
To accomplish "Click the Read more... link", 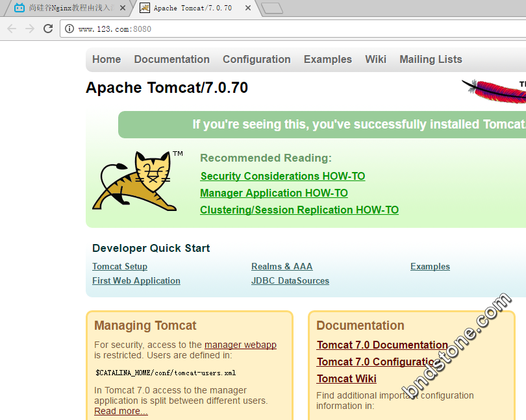I will click(121, 411).
